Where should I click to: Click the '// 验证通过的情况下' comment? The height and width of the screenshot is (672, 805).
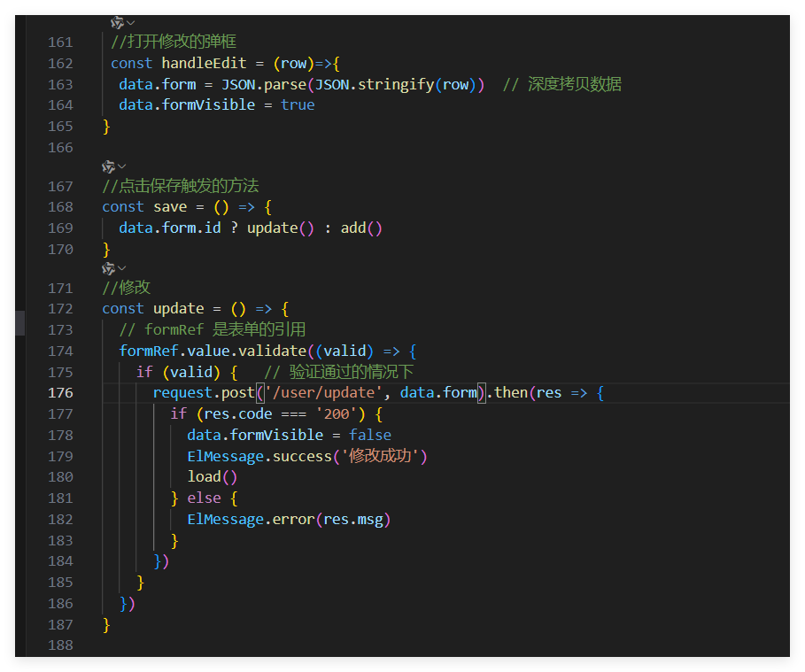(339, 372)
